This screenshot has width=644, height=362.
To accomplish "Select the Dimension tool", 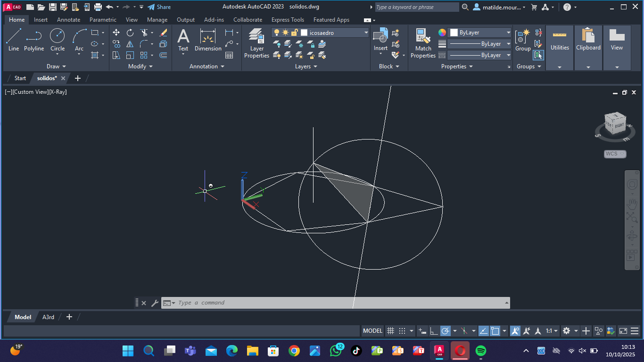I will click(208, 40).
